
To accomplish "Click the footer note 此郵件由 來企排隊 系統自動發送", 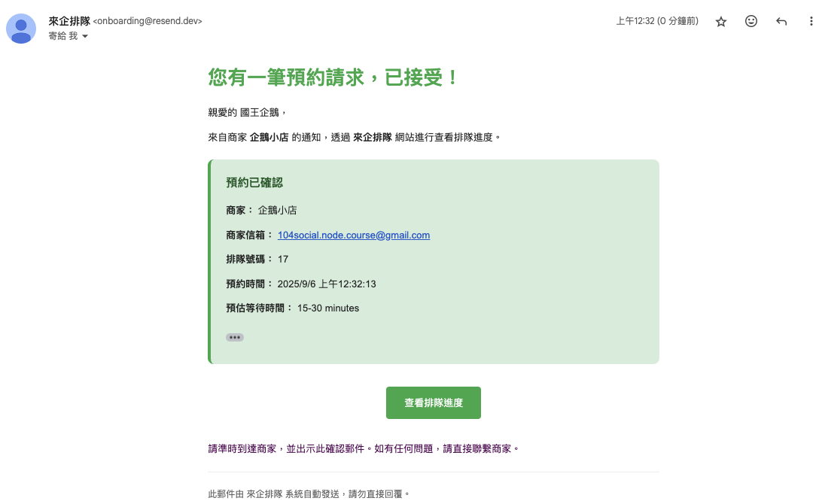I will [x=309, y=494].
